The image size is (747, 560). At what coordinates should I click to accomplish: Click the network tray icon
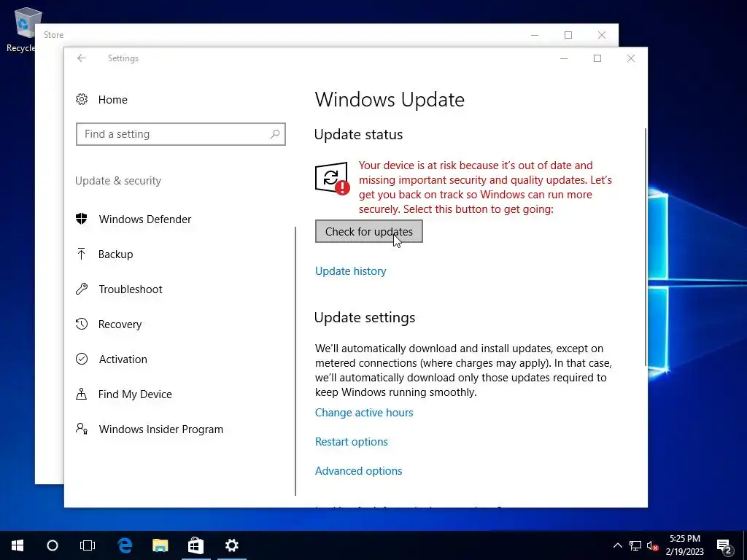(x=635, y=545)
